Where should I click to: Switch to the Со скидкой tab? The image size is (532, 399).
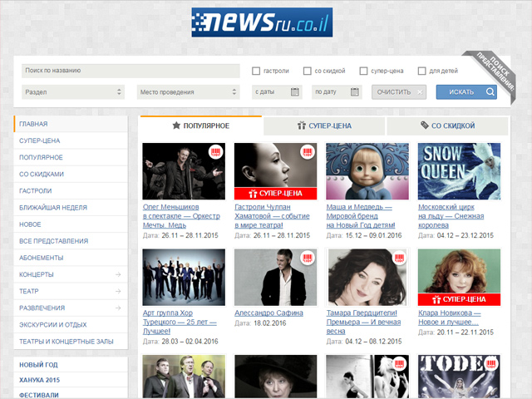point(447,126)
